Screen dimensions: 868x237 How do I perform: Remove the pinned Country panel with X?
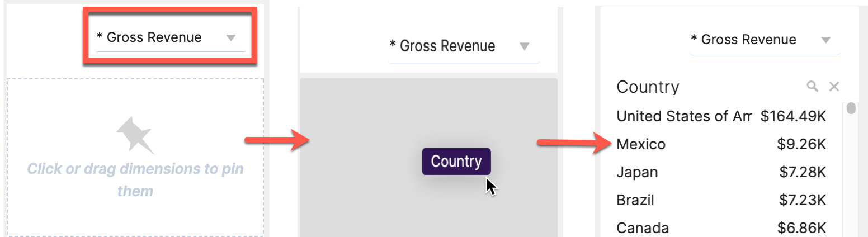[834, 86]
